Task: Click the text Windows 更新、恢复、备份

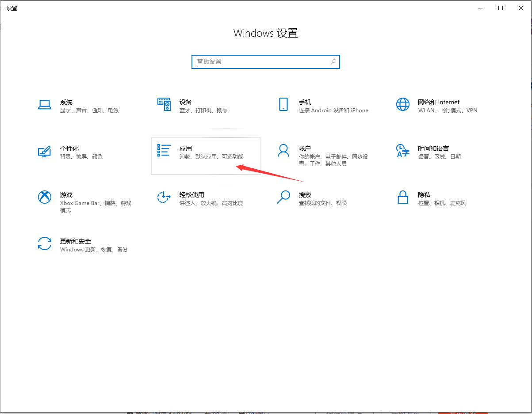Action: pyautogui.click(x=94, y=250)
